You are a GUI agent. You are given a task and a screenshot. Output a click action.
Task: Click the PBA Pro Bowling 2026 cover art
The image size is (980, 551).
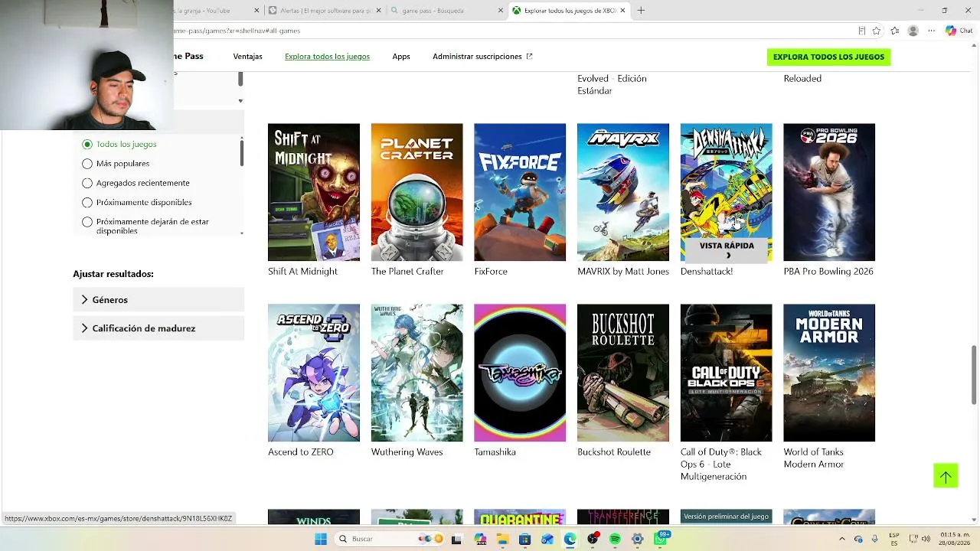pos(829,192)
